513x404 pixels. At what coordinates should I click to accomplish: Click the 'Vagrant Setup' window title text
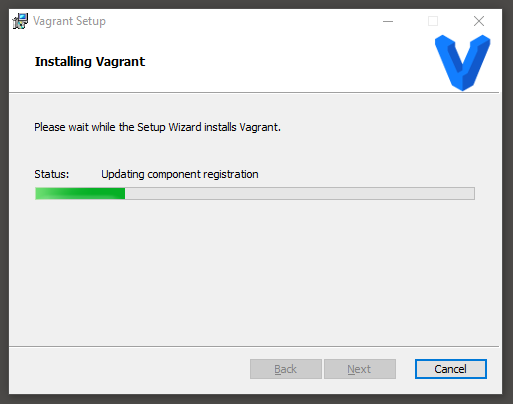[69, 21]
